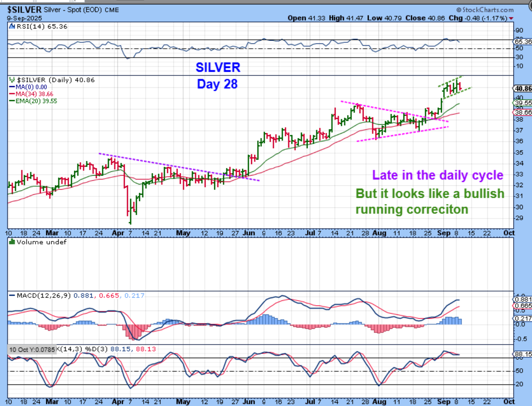
Task: Click the 29 price level on the price axis
Action: click(x=518, y=218)
